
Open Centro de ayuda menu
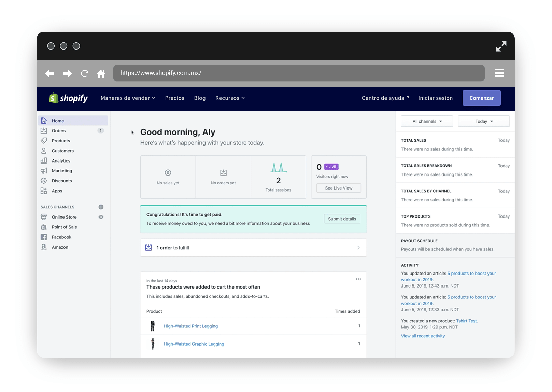tap(385, 98)
